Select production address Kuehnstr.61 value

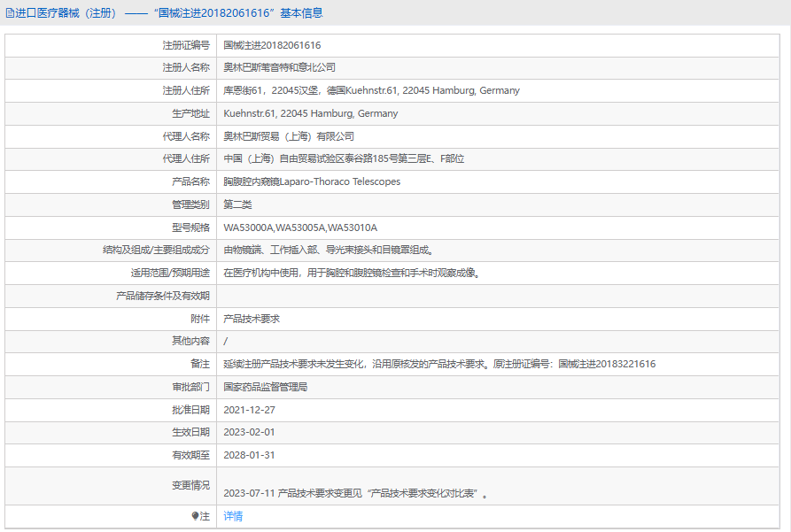pyautogui.click(x=310, y=113)
